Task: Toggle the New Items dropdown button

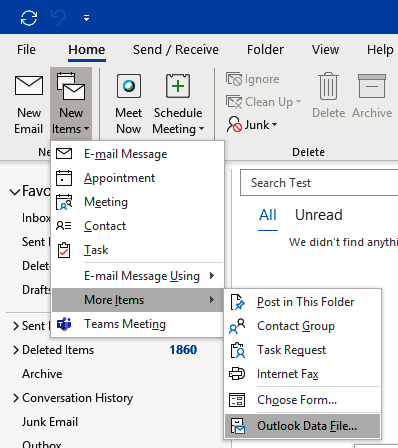Action: click(71, 104)
